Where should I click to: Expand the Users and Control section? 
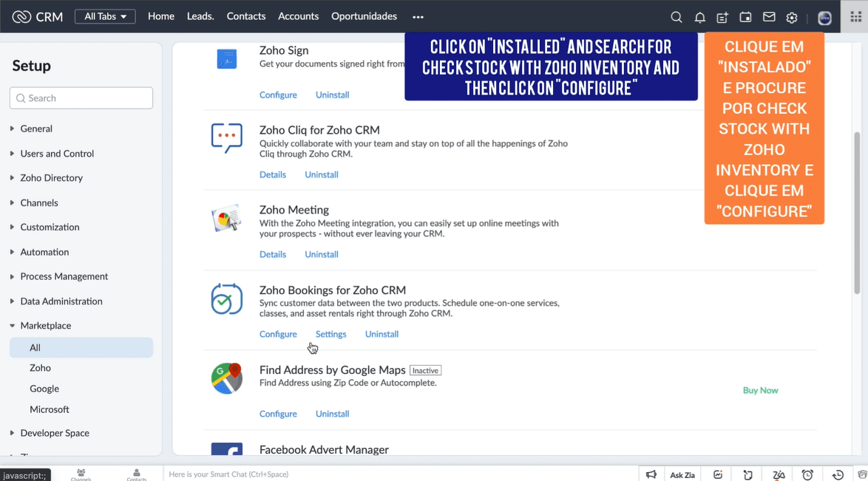coord(57,154)
